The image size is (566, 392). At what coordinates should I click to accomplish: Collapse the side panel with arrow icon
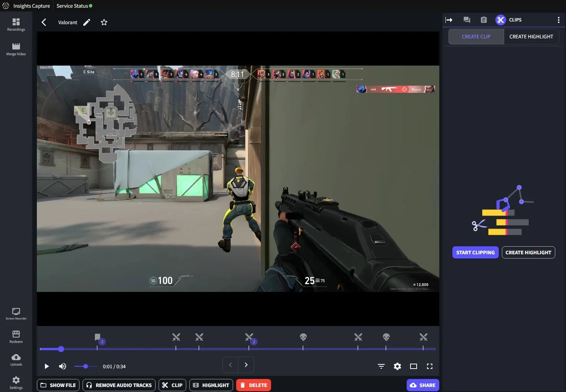pyautogui.click(x=449, y=20)
